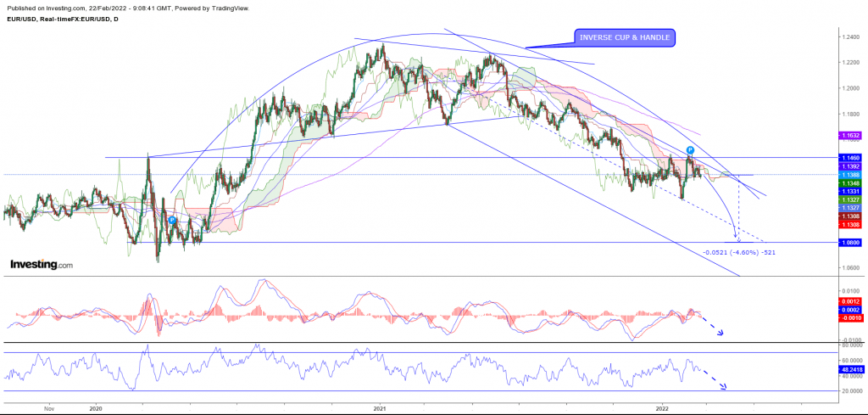
Task: Click the 1.2200 price axis value
Action: pos(851,63)
